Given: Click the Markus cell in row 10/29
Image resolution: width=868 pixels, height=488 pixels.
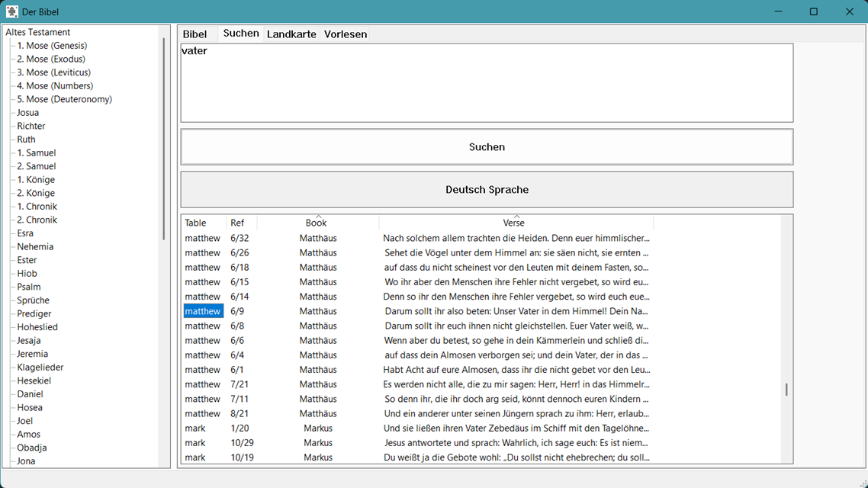Looking at the screenshot, I should [318, 443].
